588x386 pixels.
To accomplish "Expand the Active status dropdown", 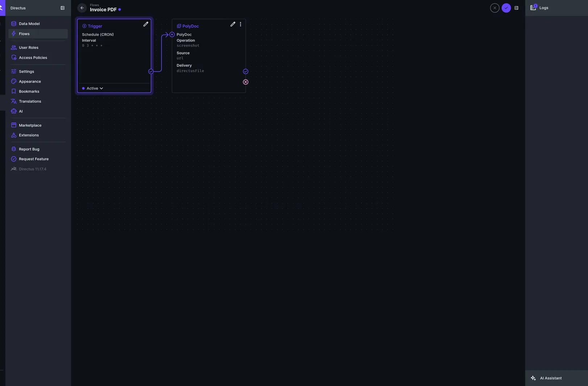I will 92,88.
